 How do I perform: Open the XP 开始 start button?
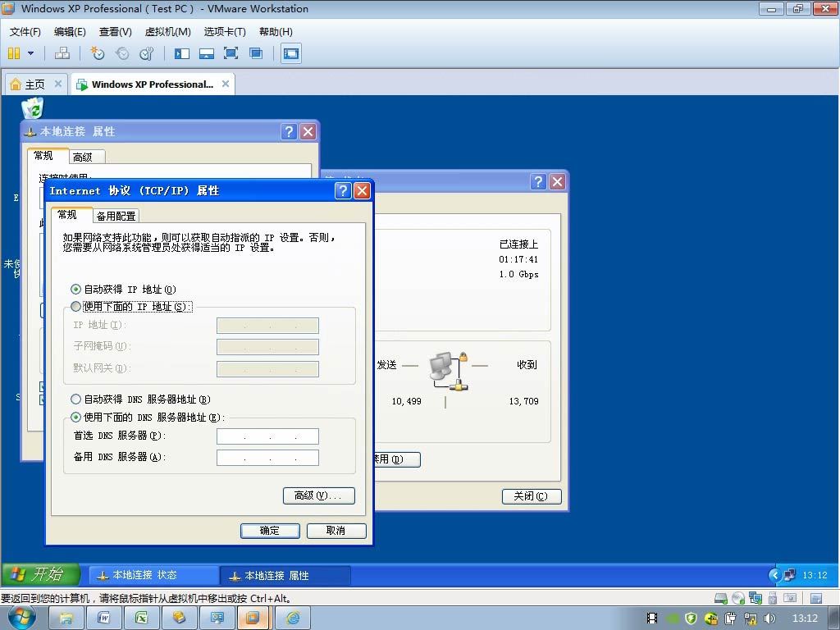(41, 574)
